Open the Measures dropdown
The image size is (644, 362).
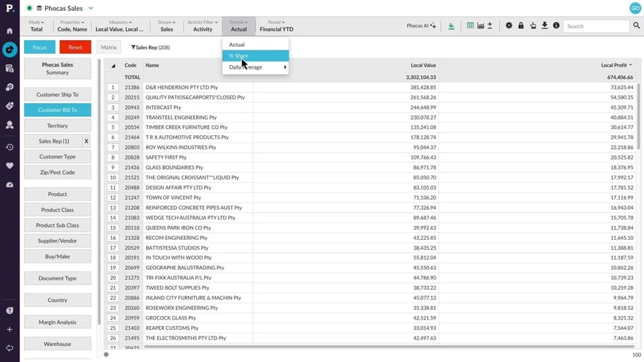click(119, 26)
